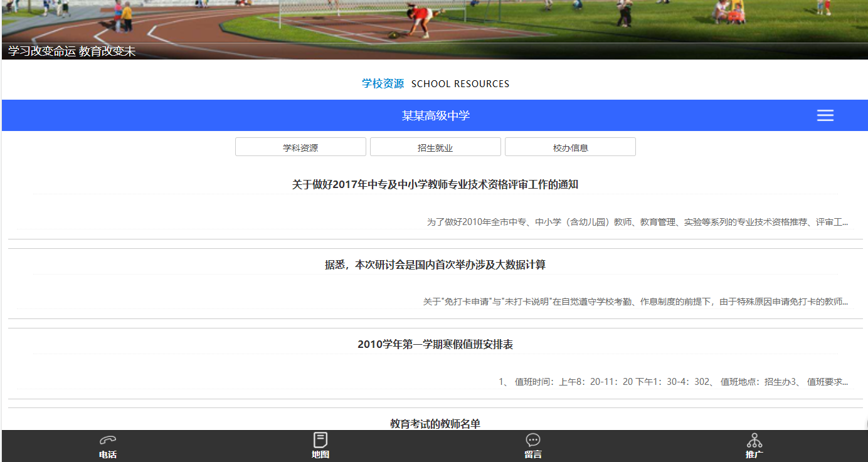Click the banner caption 学习改变命运 教育改变未
The width and height of the screenshot is (868, 462).
71,51
